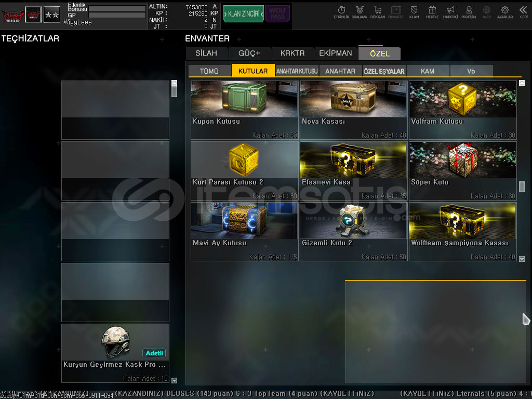Click the Wolfteam Diriliş logo

[x=12, y=15]
